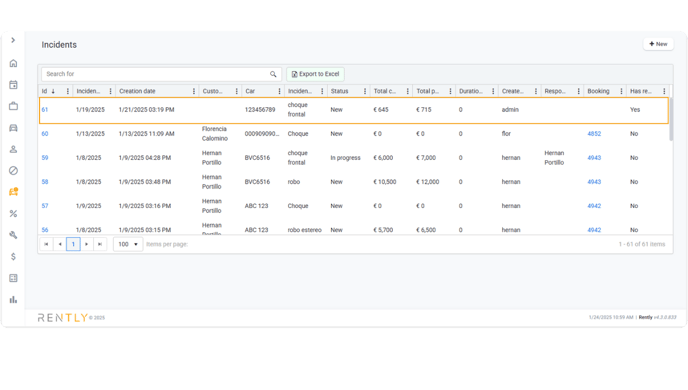The image size is (688, 390).
Task: Click the Rently logo in footer
Action: click(x=63, y=318)
